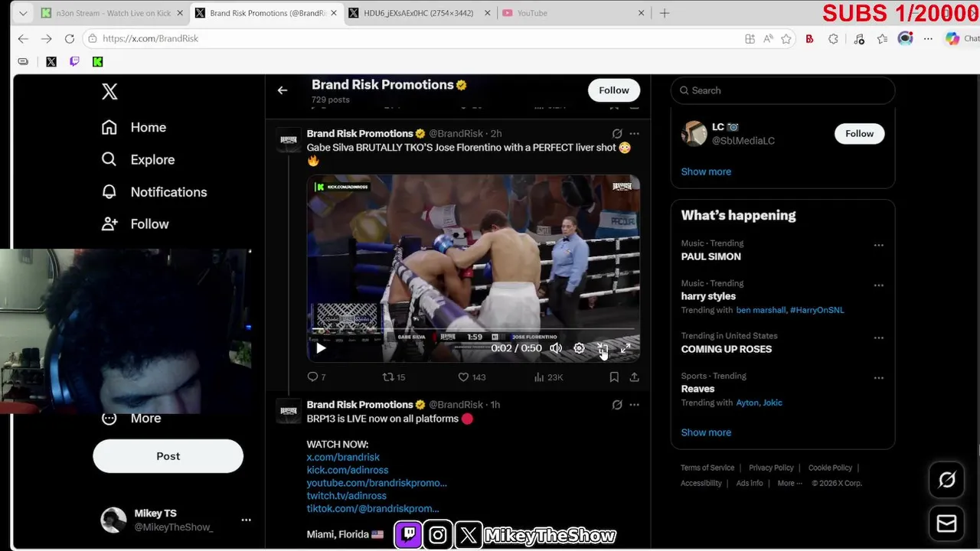Go to Home in sidebar
This screenshot has height=551, width=980.
pyautogui.click(x=134, y=127)
